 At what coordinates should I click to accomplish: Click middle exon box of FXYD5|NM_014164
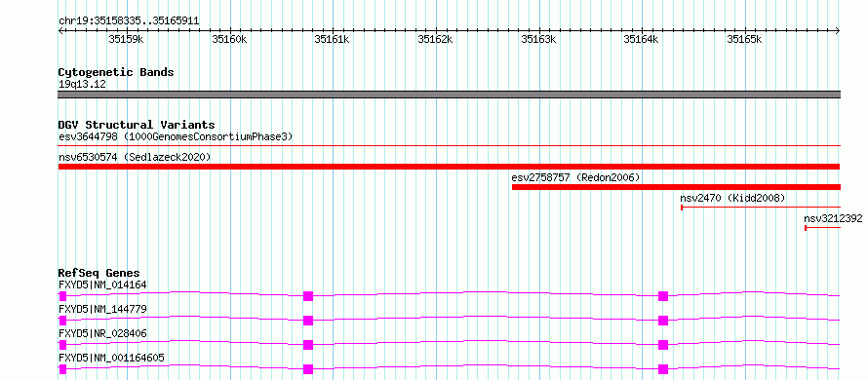[x=308, y=296]
